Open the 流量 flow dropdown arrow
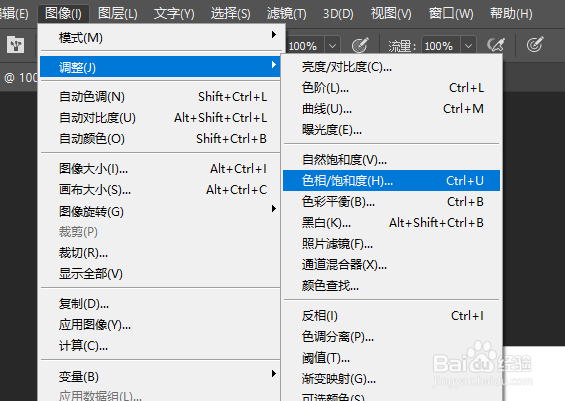Image resolution: width=565 pixels, height=401 pixels. 468,46
